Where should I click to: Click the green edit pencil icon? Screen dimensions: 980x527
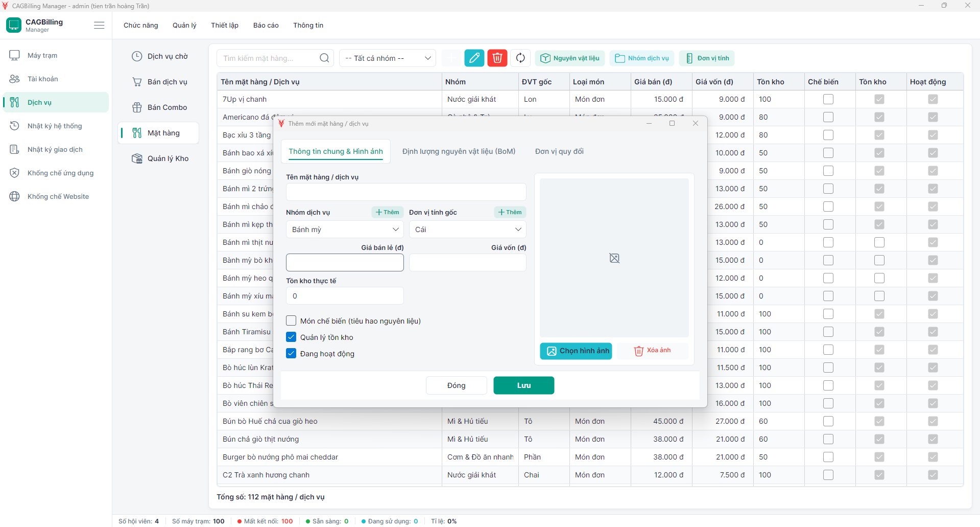tap(474, 58)
